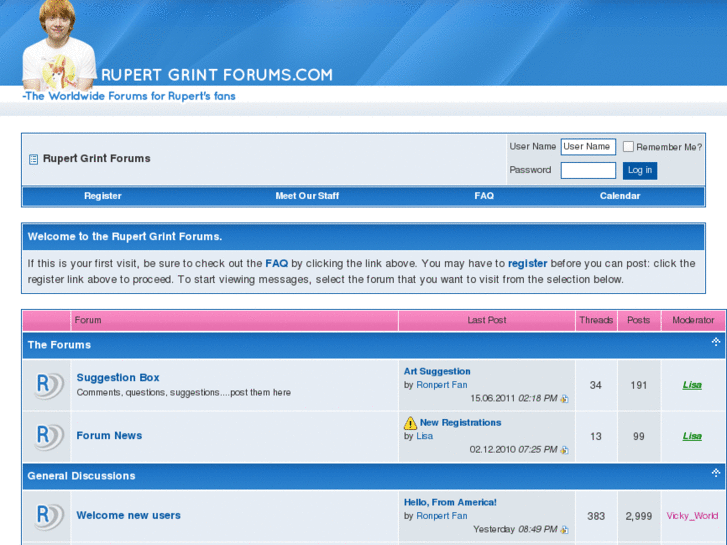This screenshot has height=545, width=727.
Task: Open the FAQ navbar item
Action: [484, 196]
